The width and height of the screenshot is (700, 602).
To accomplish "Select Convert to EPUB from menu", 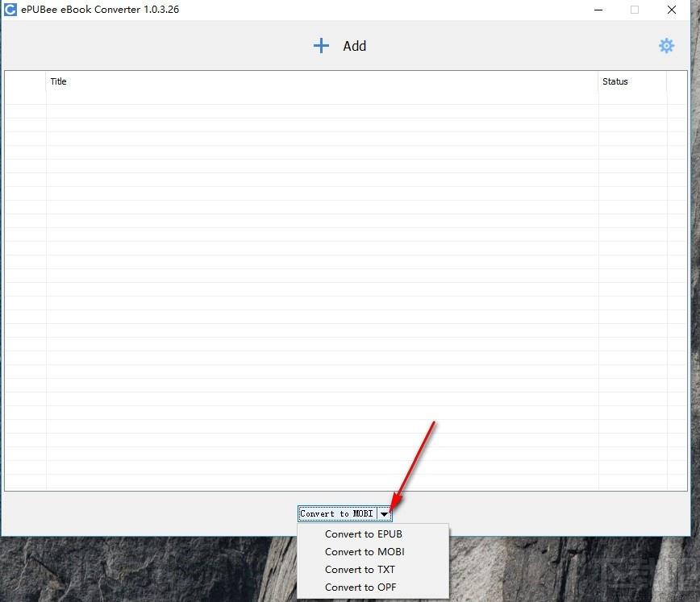I will pos(373,534).
